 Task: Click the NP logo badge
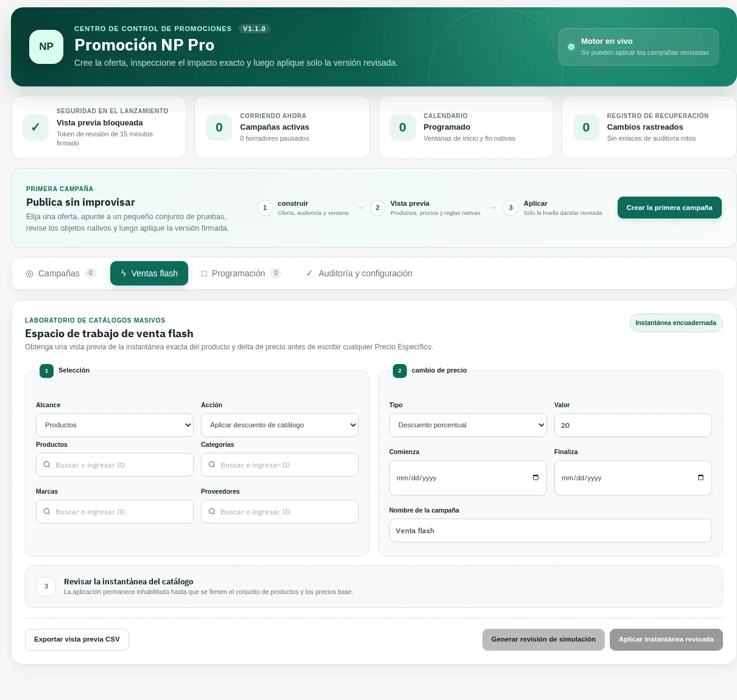click(x=46, y=47)
